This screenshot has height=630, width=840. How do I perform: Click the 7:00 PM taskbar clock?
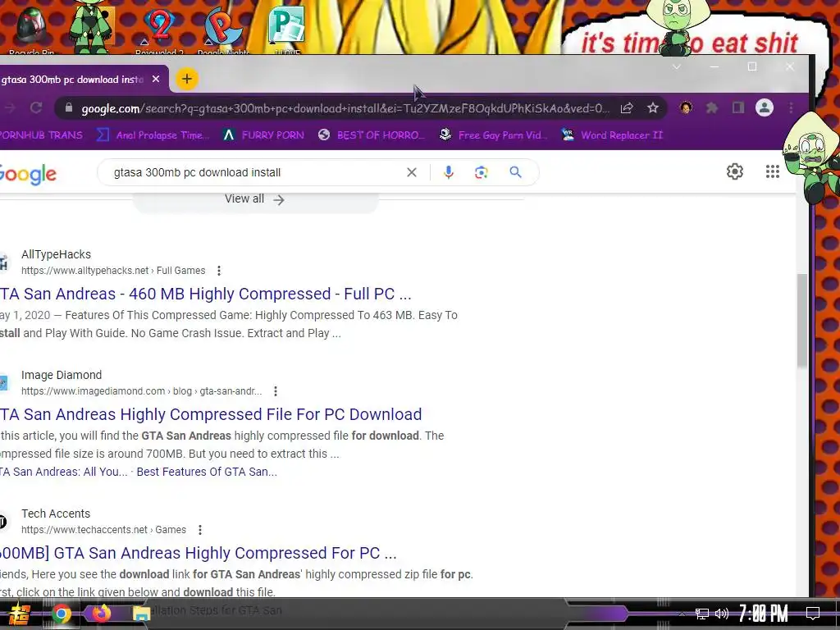point(764,614)
